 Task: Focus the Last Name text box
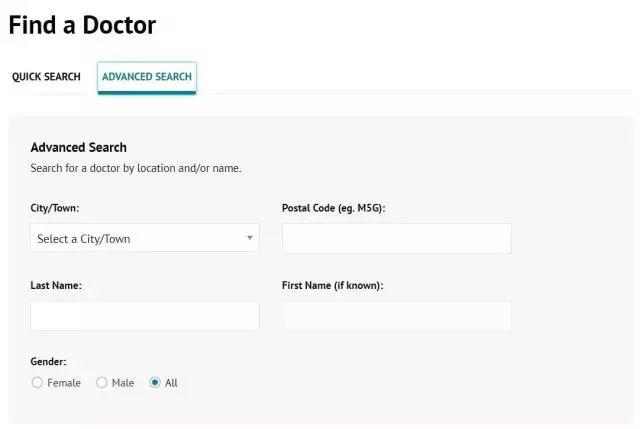tap(144, 316)
